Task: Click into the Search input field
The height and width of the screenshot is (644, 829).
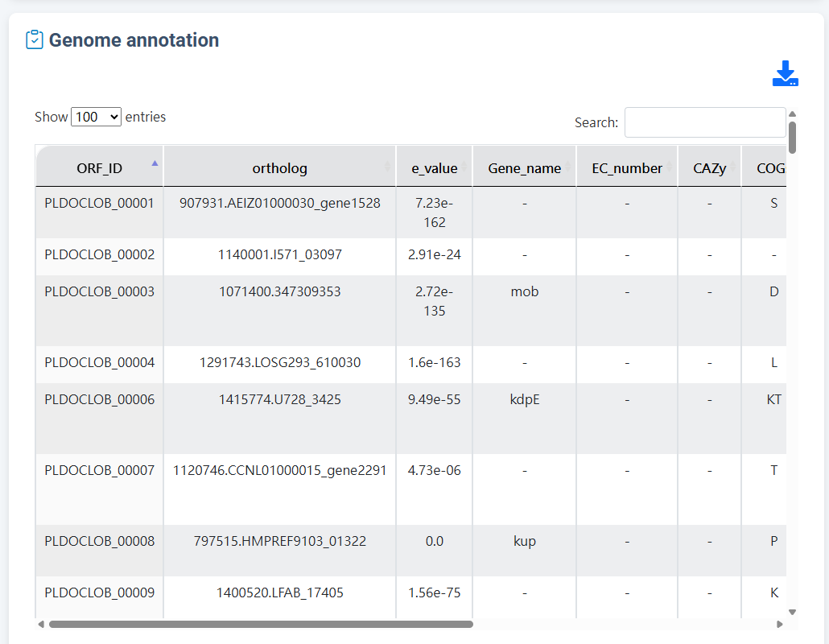Action: [704, 122]
